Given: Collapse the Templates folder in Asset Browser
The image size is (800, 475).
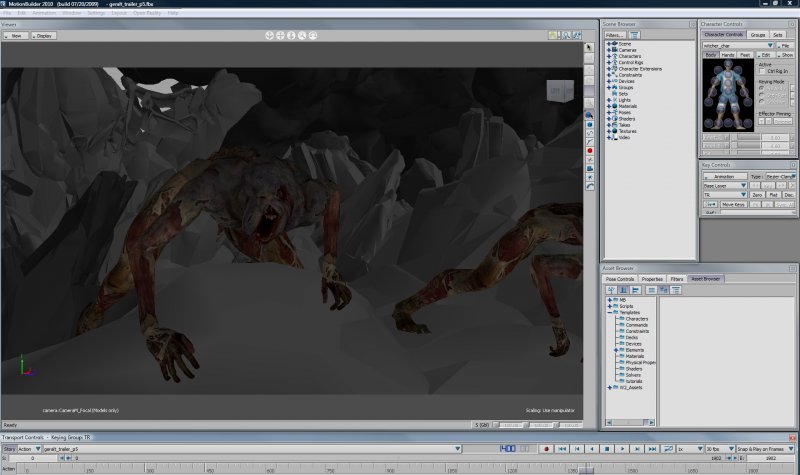Looking at the screenshot, I should [x=610, y=312].
